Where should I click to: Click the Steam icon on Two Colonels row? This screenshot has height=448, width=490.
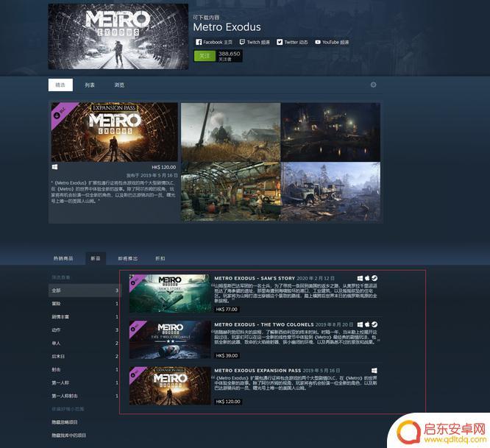point(374,324)
